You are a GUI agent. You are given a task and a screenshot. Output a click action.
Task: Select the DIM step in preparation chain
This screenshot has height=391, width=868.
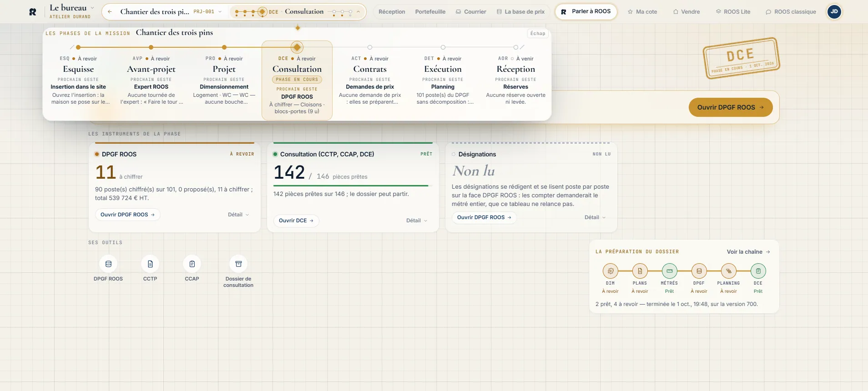pyautogui.click(x=610, y=271)
